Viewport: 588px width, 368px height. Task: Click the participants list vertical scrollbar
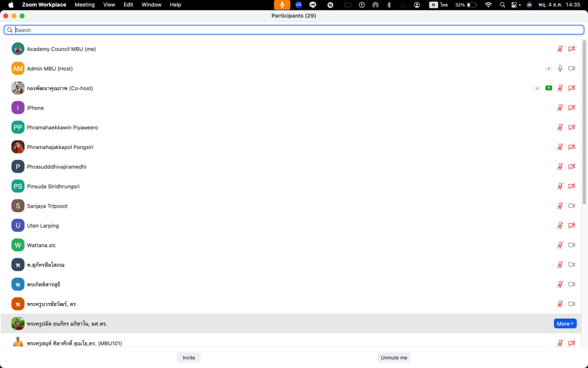[585, 121]
